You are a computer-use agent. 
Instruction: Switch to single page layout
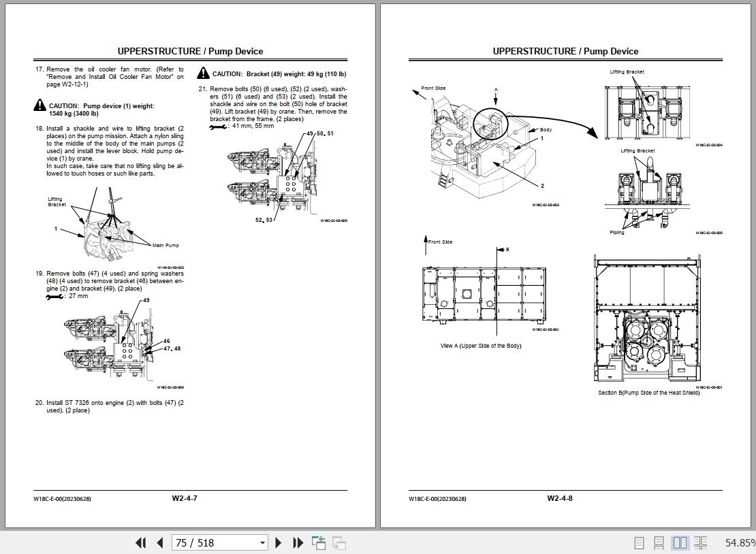click(x=639, y=543)
